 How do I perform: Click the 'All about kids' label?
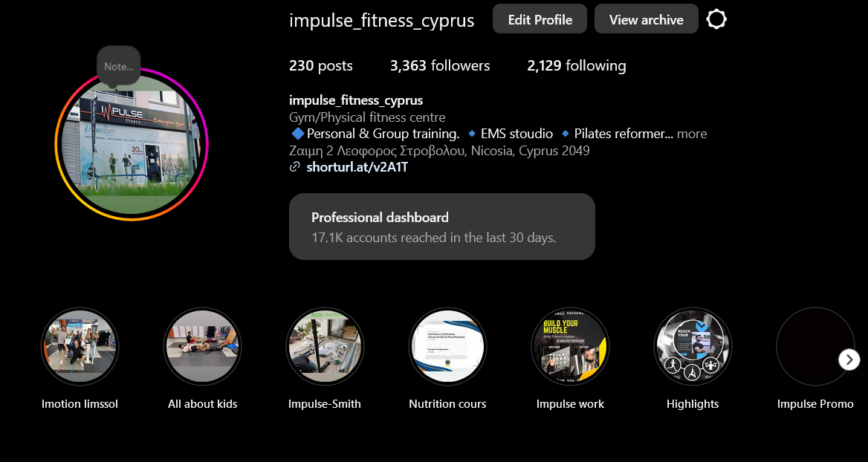pos(203,404)
